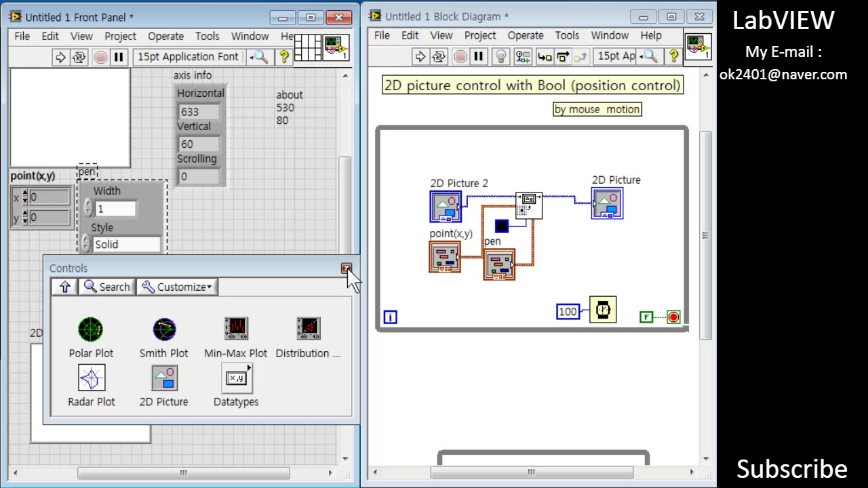Screen dimensions: 868x488
Task: Click VI icon in Front Panel corner
Action: point(336,47)
